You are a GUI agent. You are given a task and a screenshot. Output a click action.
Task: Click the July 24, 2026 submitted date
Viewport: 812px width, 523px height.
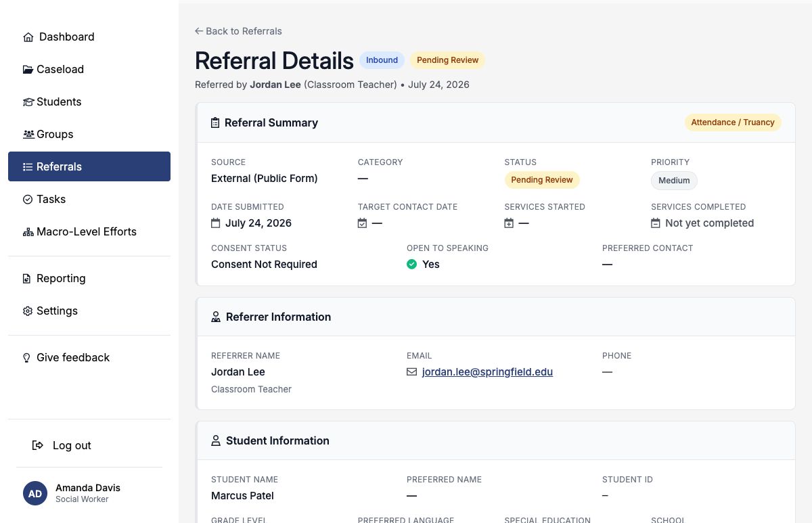click(x=258, y=223)
